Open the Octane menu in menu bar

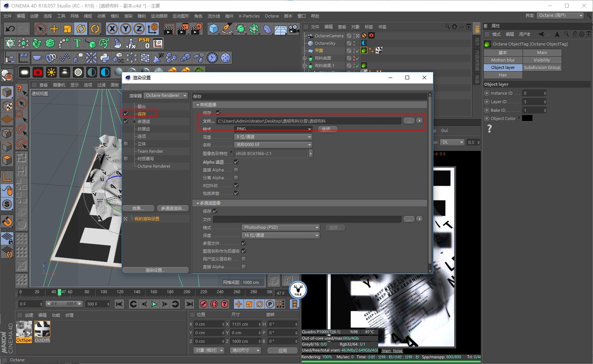click(x=272, y=16)
